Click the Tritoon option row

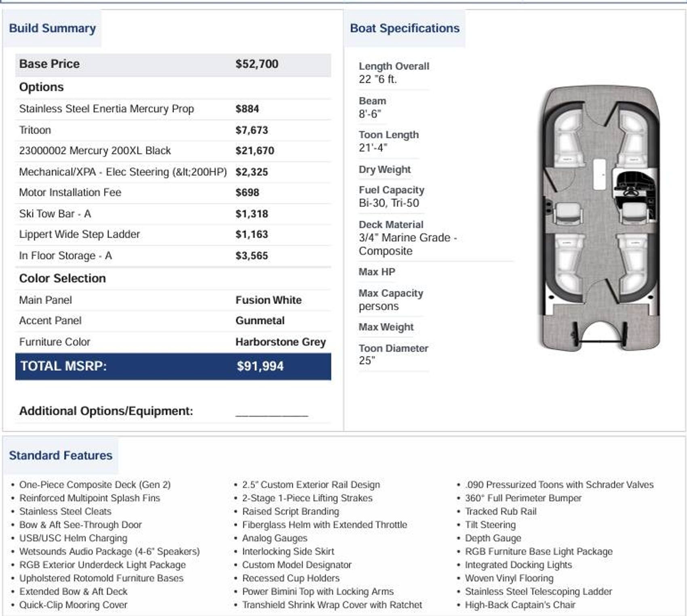(173, 130)
